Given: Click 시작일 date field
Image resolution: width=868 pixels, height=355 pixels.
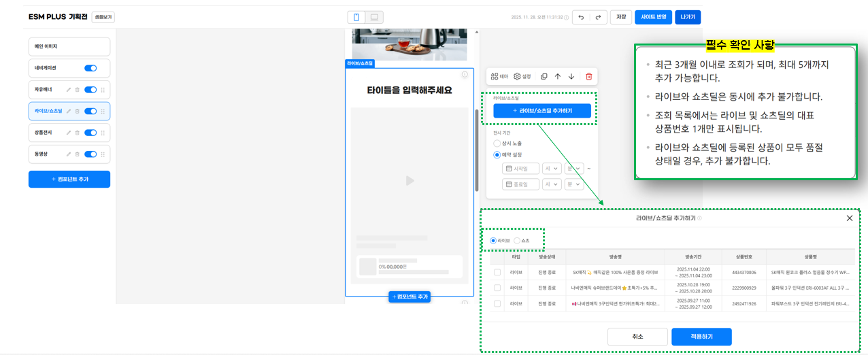Looking at the screenshot, I should point(520,169).
